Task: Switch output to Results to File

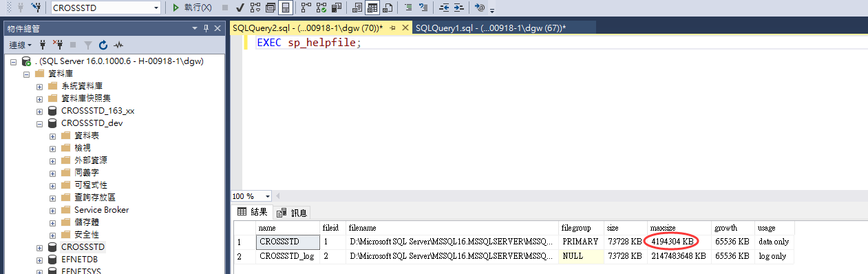Action: point(388,8)
